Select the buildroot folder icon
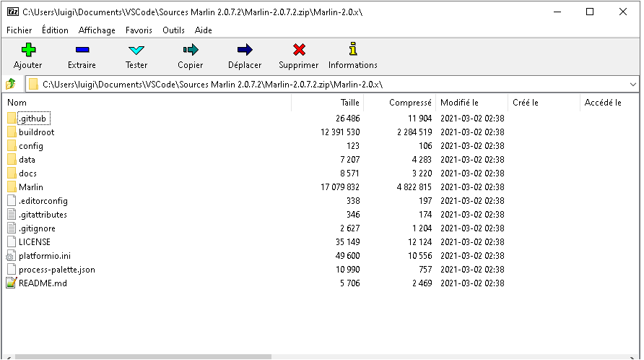 tap(12, 132)
